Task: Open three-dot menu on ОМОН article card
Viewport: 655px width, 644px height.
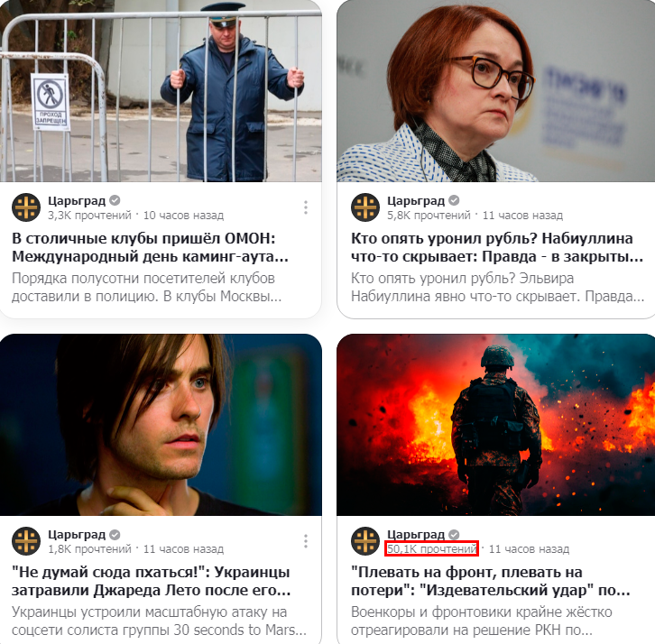Action: click(x=306, y=207)
